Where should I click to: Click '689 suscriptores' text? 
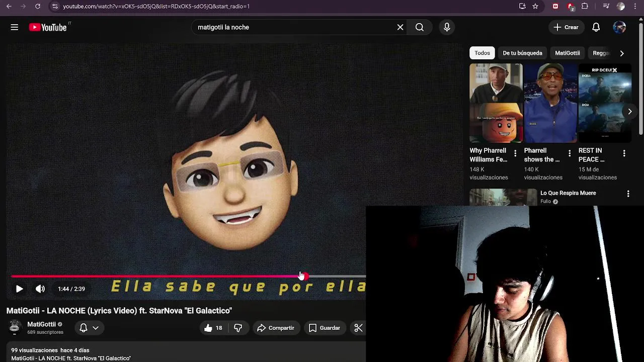[45, 332]
